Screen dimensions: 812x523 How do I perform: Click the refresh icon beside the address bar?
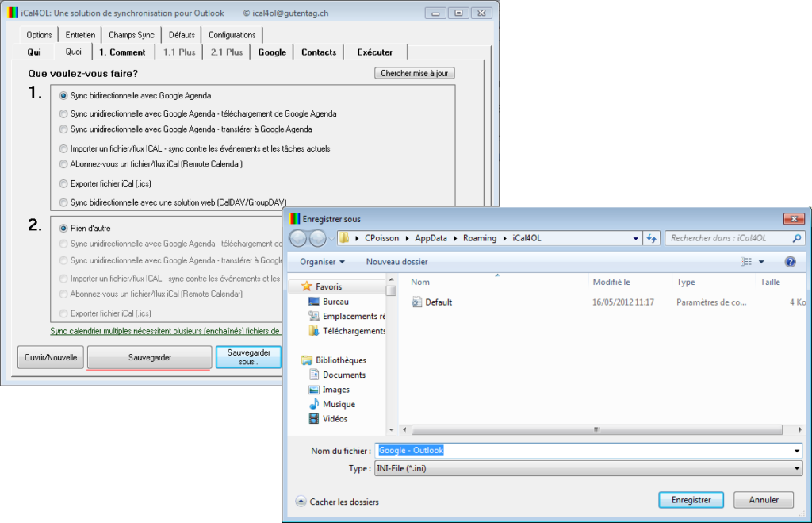[652, 238]
